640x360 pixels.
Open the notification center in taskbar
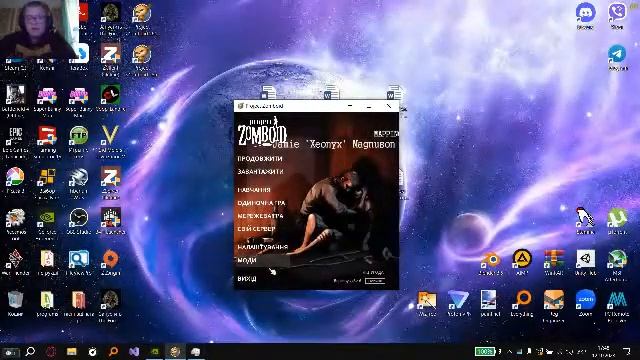627,351
